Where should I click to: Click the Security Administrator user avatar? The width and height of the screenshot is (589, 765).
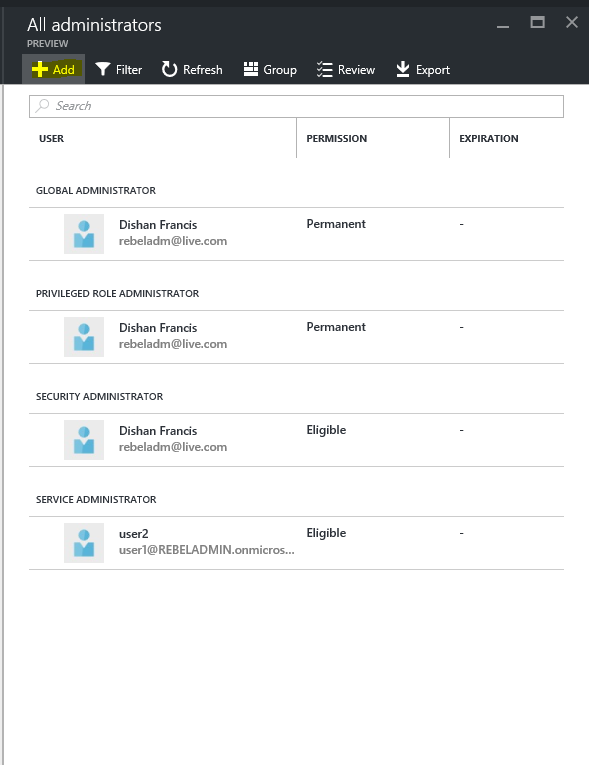(84, 440)
